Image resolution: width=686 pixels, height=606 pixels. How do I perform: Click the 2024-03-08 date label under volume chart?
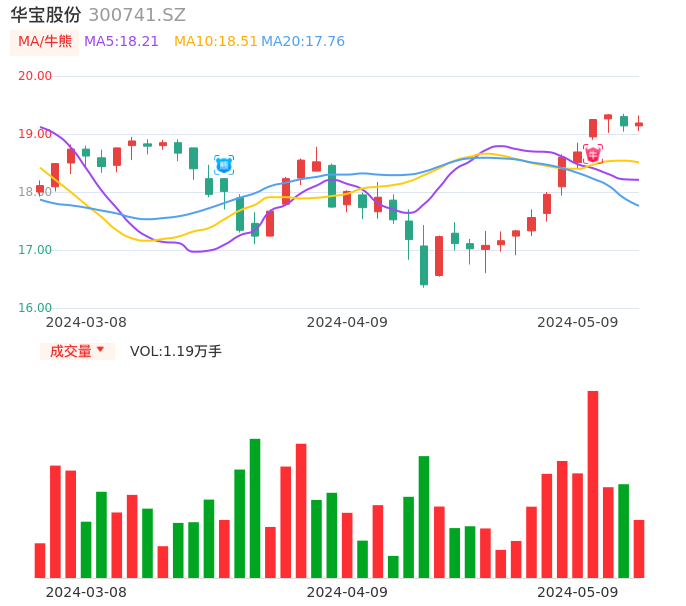(86, 591)
